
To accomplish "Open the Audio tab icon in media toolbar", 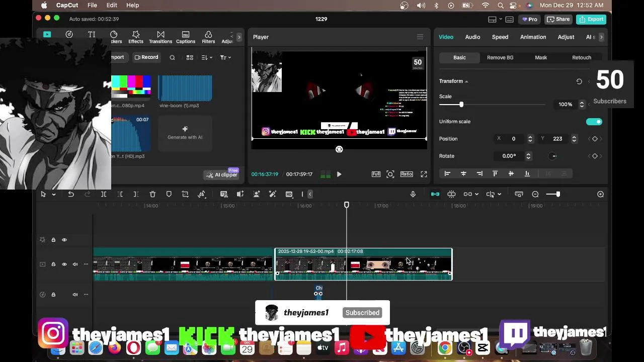I will (69, 35).
